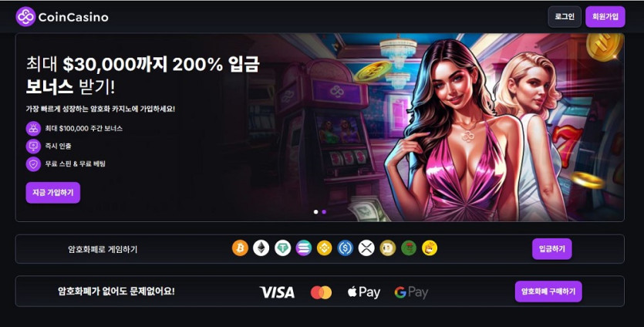Choose the Tether coin icon
Image resolution: width=644 pixels, height=327 pixels.
pyautogui.click(x=282, y=248)
